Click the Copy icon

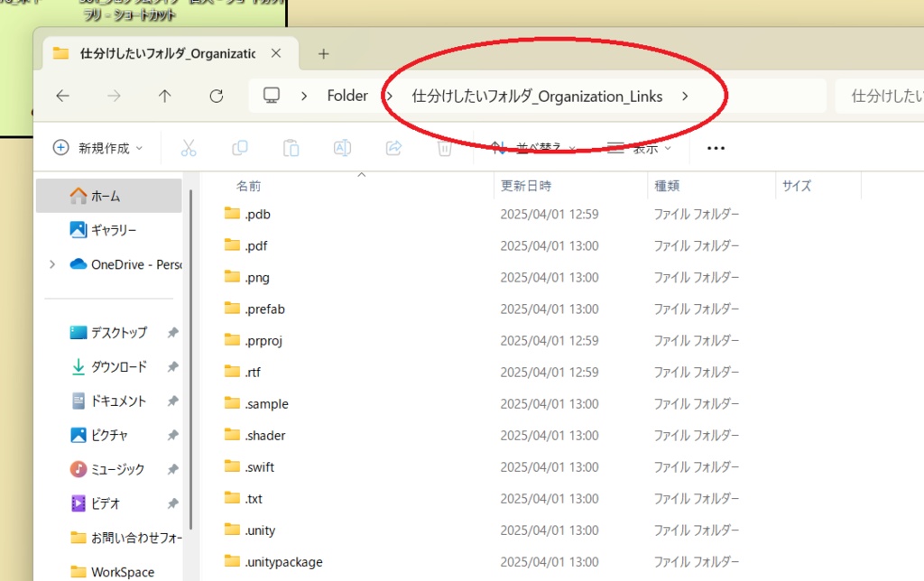tap(239, 147)
